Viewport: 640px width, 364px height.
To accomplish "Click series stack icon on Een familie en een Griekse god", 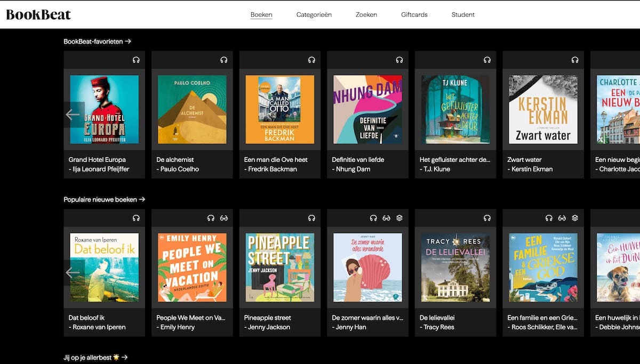I will point(575,218).
